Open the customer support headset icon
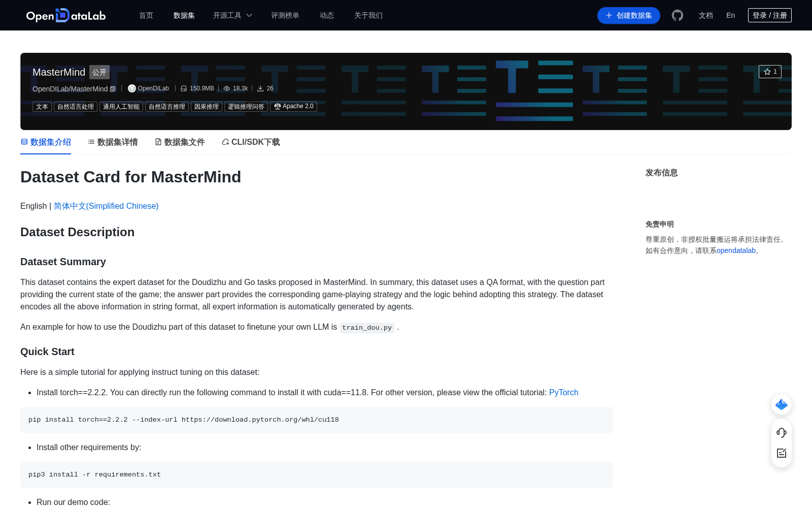Screen dimensions: 812x508 [x=782, y=433]
